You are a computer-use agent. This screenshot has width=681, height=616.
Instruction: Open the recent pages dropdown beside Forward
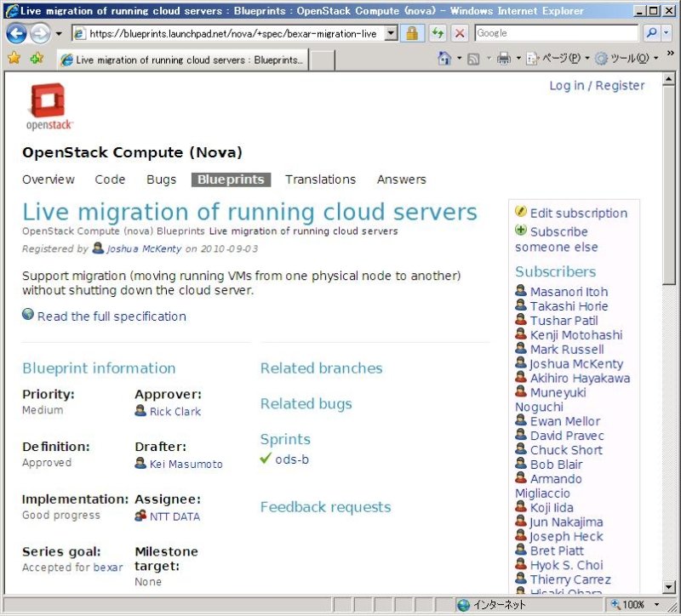pos(59,33)
